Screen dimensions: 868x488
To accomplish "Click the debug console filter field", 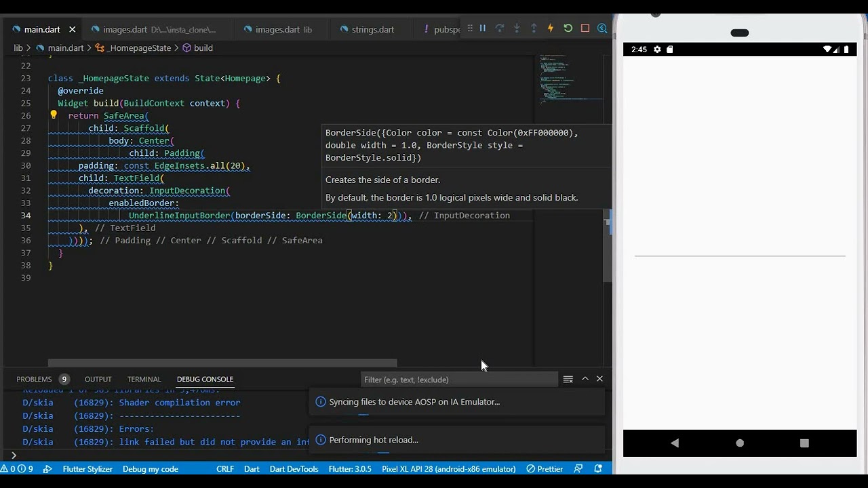I will 460,379.
